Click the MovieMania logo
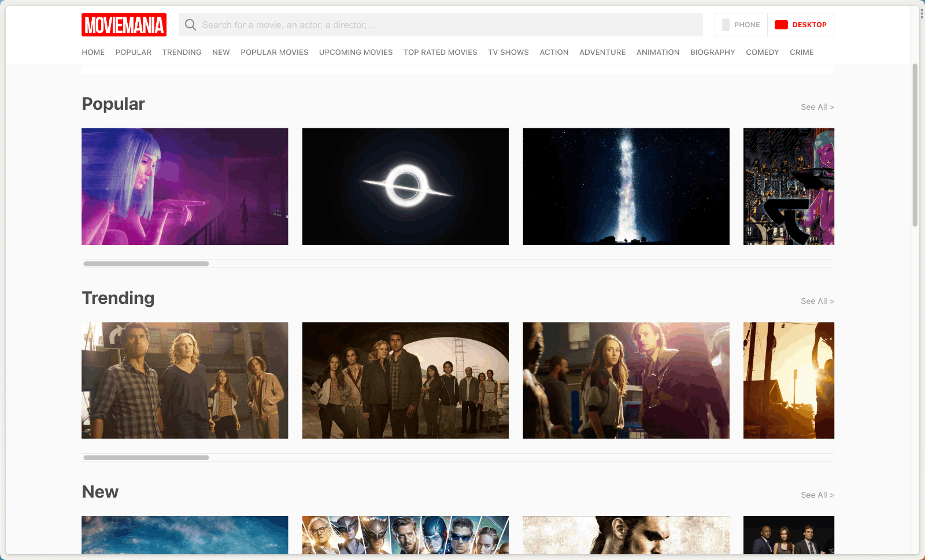This screenshot has width=925, height=560. point(124,25)
